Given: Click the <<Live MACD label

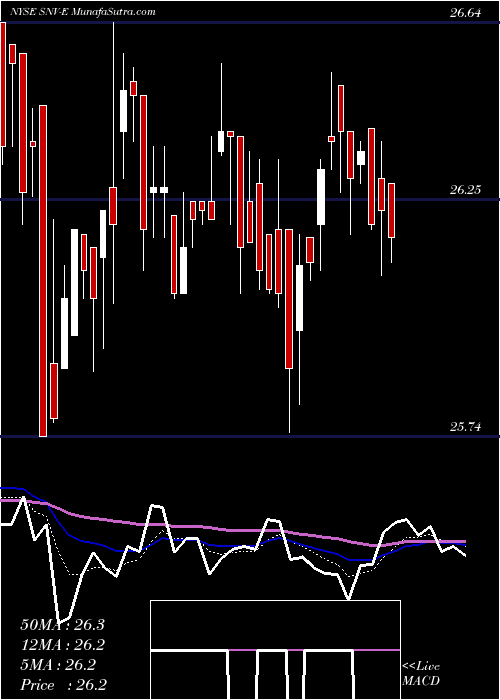Looking at the screenshot, I should pyautogui.click(x=421, y=674).
